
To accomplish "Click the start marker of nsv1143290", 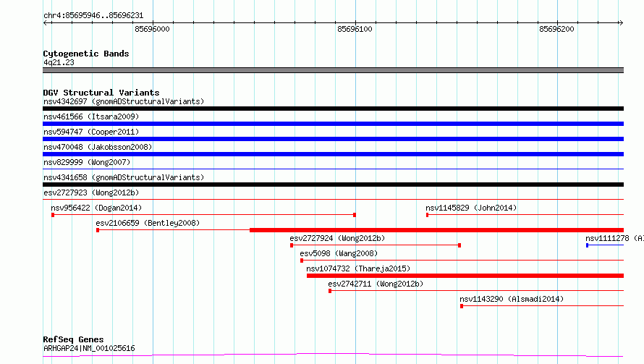I will 462,306.
